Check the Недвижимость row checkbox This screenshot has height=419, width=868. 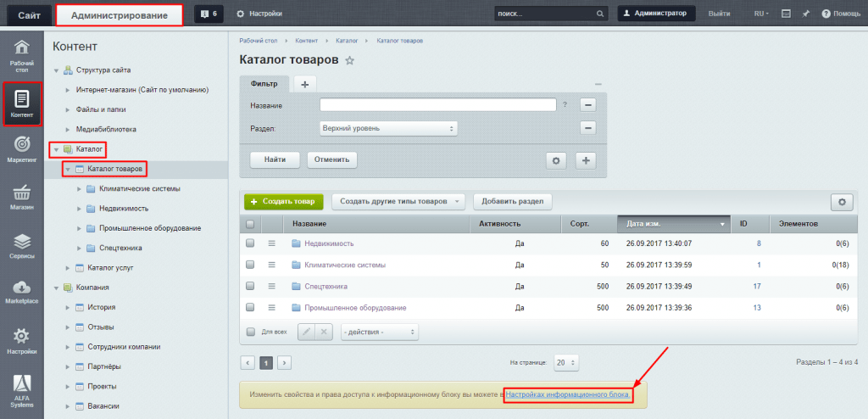click(250, 243)
